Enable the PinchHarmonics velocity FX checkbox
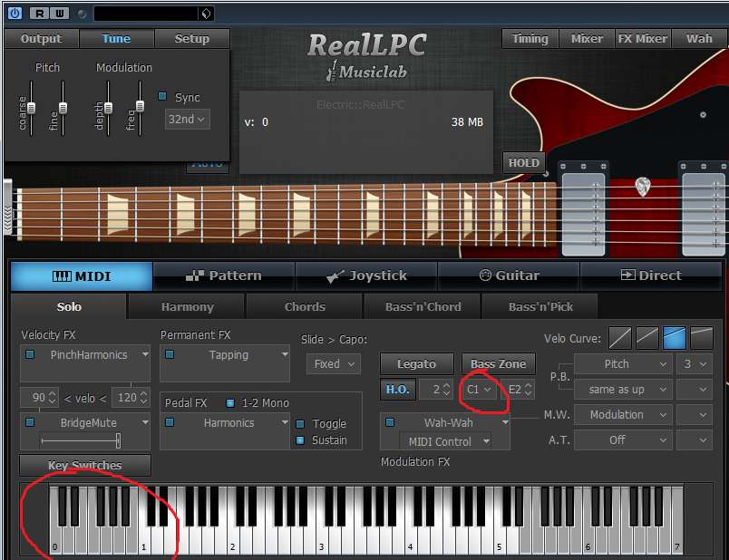This screenshot has height=560, width=729. (30, 354)
